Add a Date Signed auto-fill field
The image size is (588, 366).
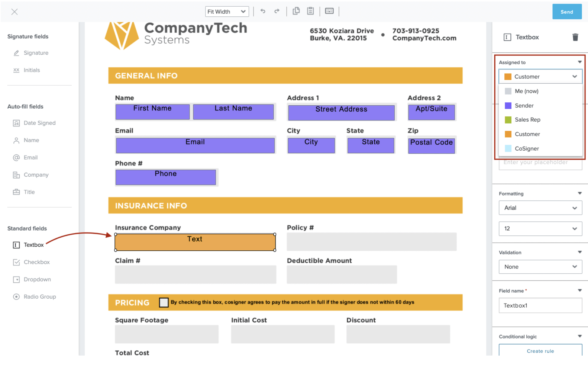(39, 123)
